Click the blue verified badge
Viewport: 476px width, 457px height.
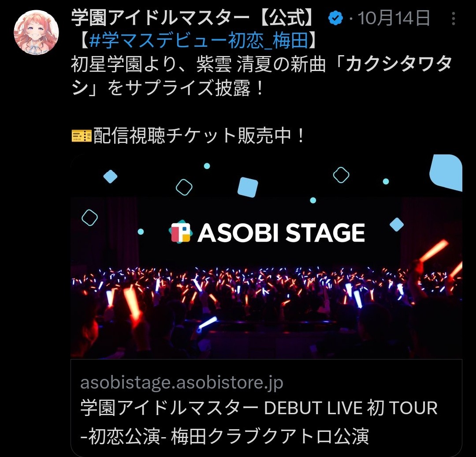[335, 18]
